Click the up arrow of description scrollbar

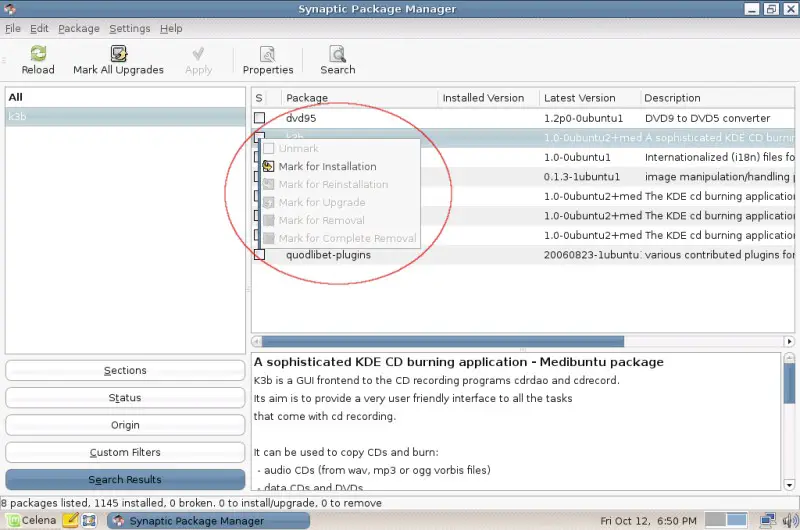pyautogui.click(x=789, y=357)
